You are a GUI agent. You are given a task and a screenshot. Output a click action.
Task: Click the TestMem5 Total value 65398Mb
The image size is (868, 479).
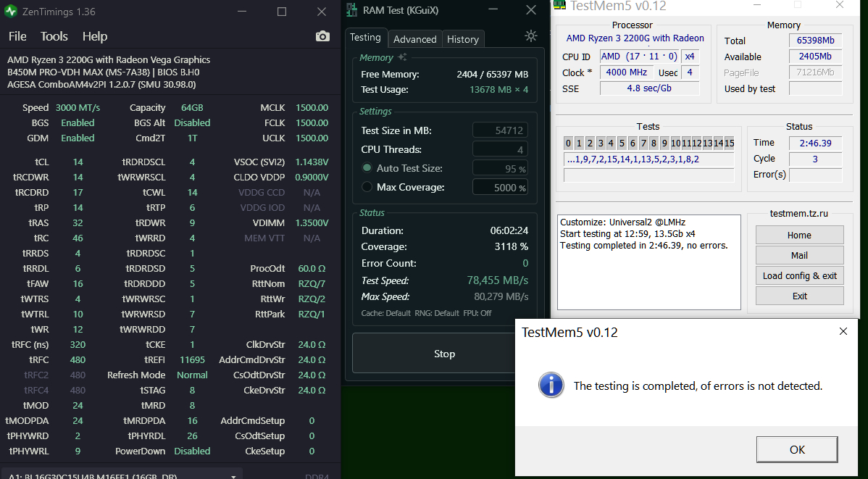click(x=815, y=41)
